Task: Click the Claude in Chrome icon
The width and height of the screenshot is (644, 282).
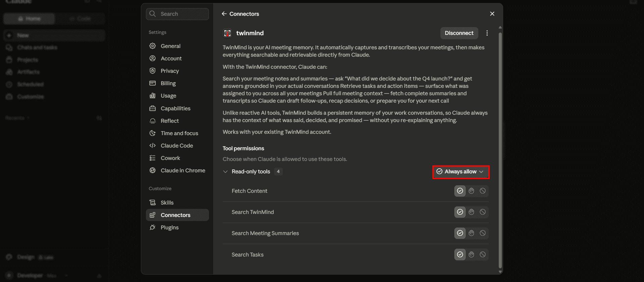Action: [x=153, y=170]
